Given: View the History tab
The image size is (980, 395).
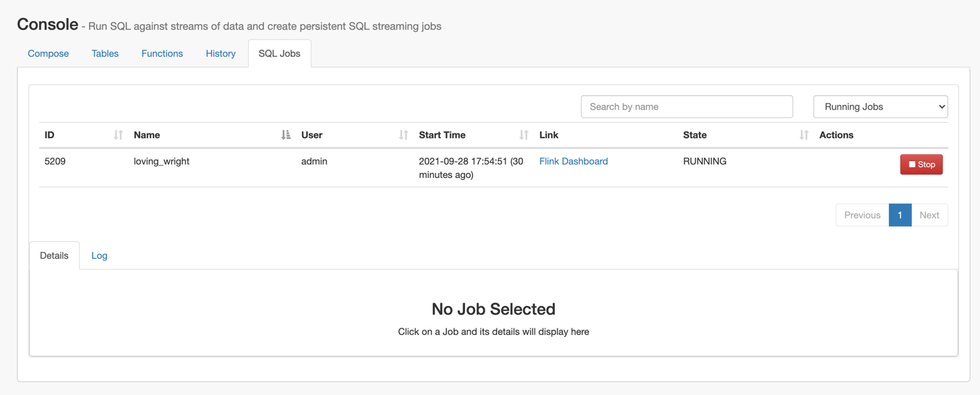Looking at the screenshot, I should pyautogui.click(x=220, y=53).
